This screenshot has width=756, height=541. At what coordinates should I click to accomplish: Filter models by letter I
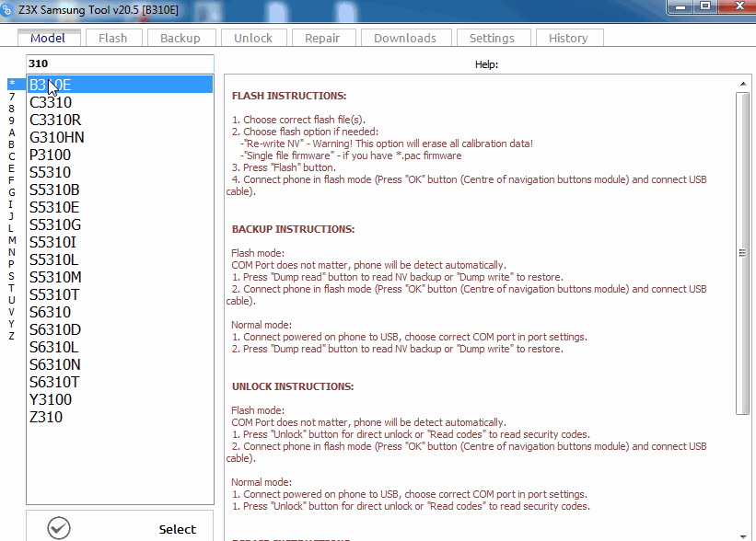(x=12, y=204)
